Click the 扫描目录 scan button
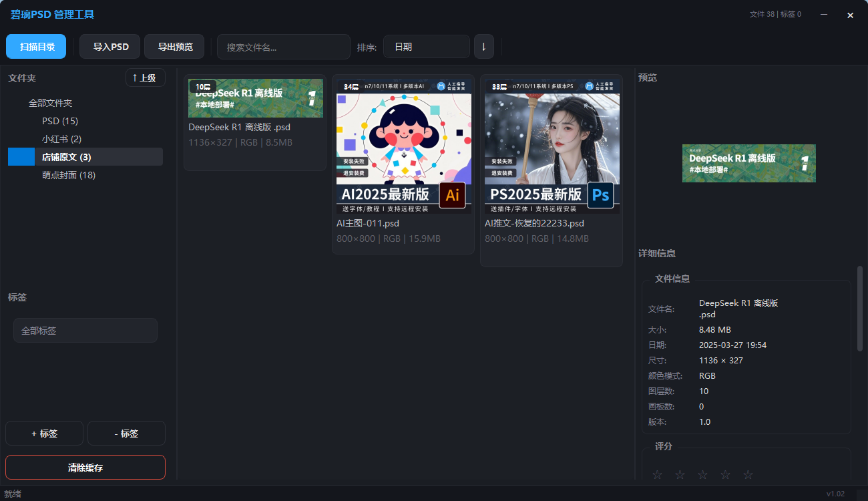The height and width of the screenshot is (501, 868). [x=36, y=47]
